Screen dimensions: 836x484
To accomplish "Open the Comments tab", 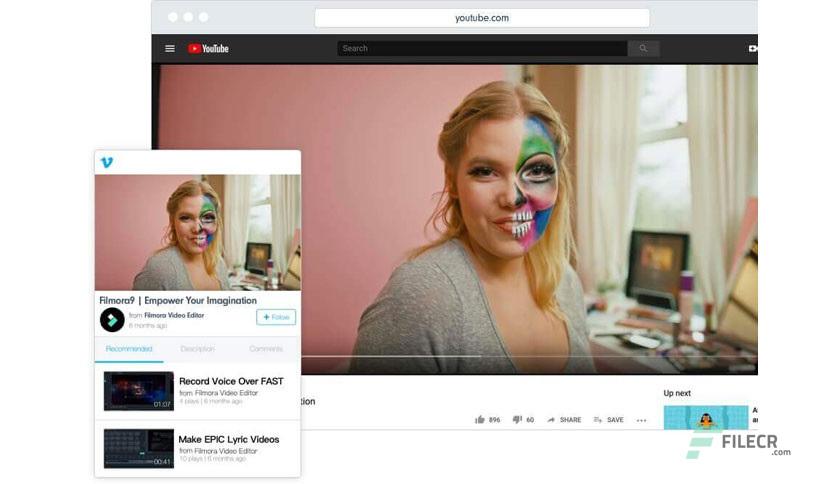I will coord(266,349).
